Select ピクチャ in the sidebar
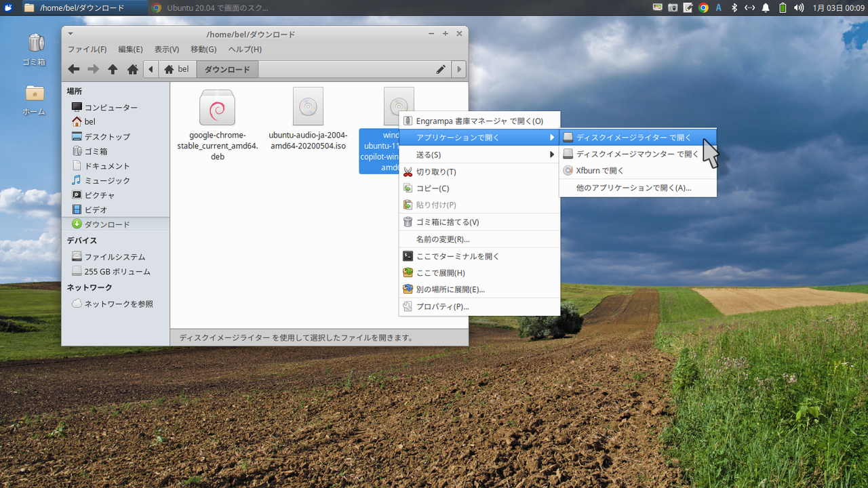868x488 pixels. (115, 195)
